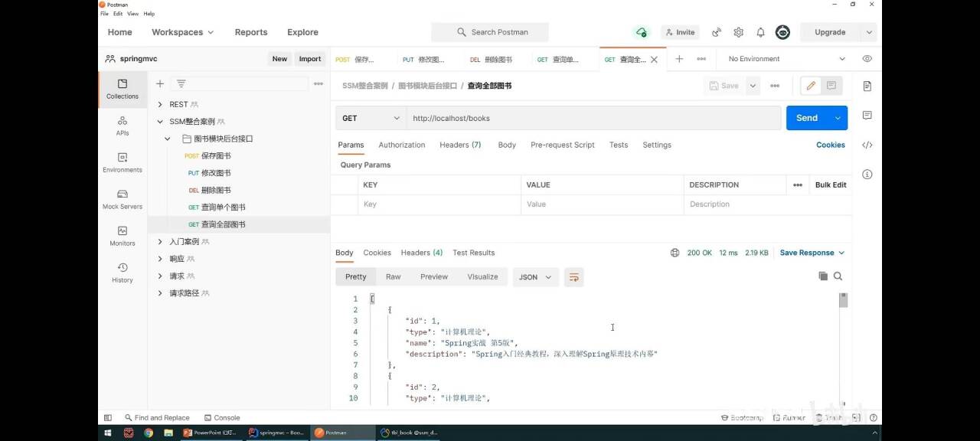Open the collections sidebar ellipsis menu
Viewport: 980px width, 441px height.
pyautogui.click(x=318, y=83)
